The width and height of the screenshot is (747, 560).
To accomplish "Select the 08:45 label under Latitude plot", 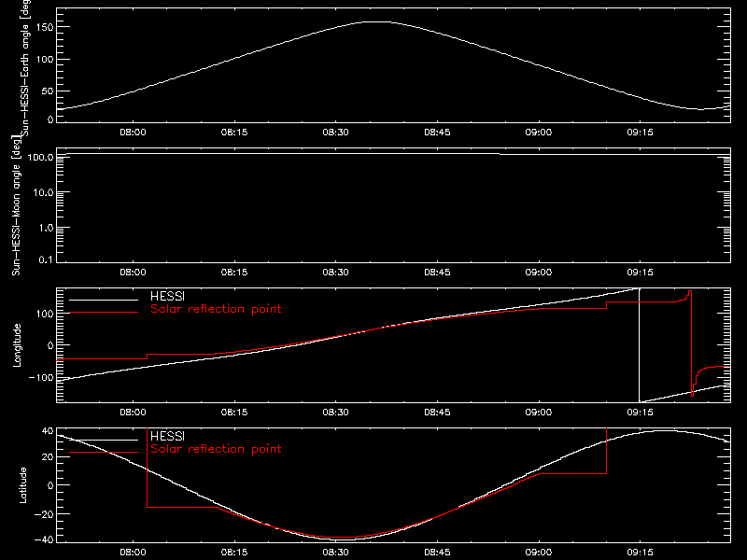I will point(437,553).
